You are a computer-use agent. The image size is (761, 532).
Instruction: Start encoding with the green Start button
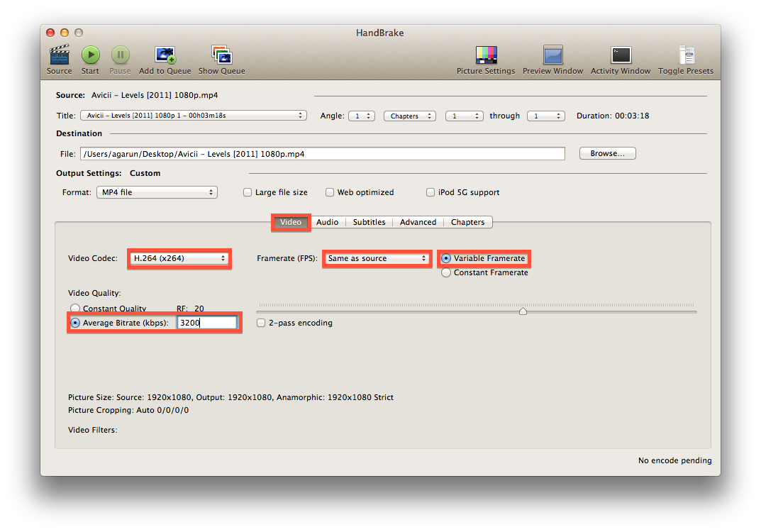coord(90,55)
